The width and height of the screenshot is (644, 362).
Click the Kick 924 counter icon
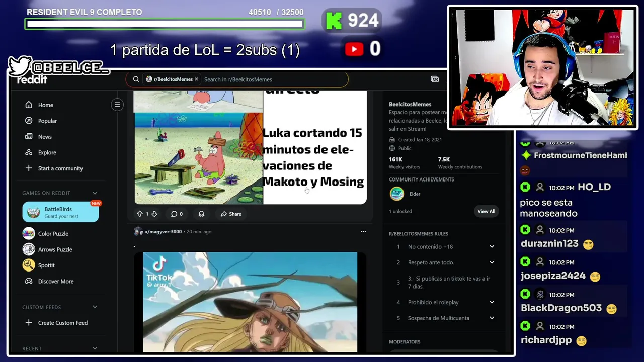pos(334,21)
